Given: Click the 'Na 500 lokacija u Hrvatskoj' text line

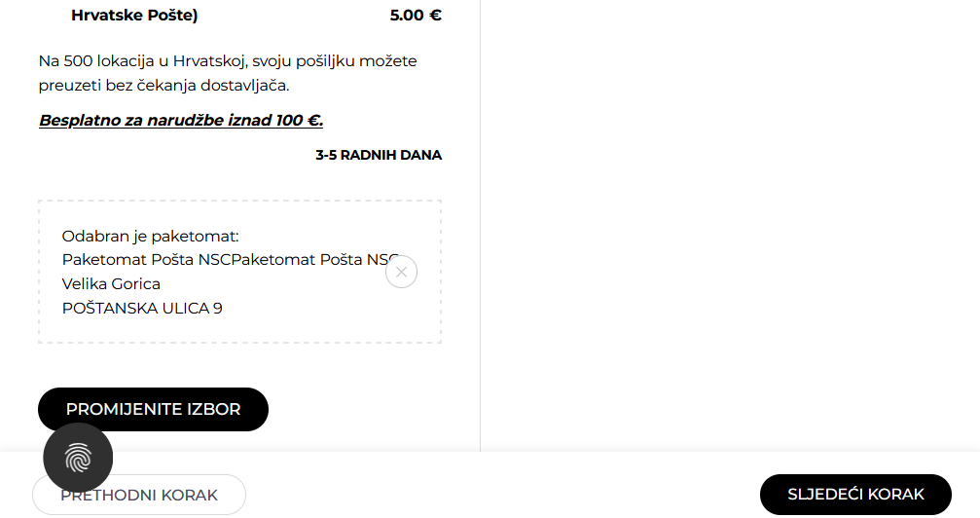Looking at the screenshot, I should [x=228, y=61].
